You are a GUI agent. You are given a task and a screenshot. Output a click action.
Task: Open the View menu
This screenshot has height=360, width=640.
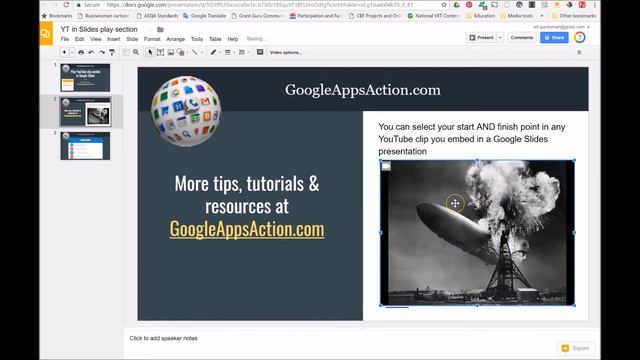click(96, 39)
